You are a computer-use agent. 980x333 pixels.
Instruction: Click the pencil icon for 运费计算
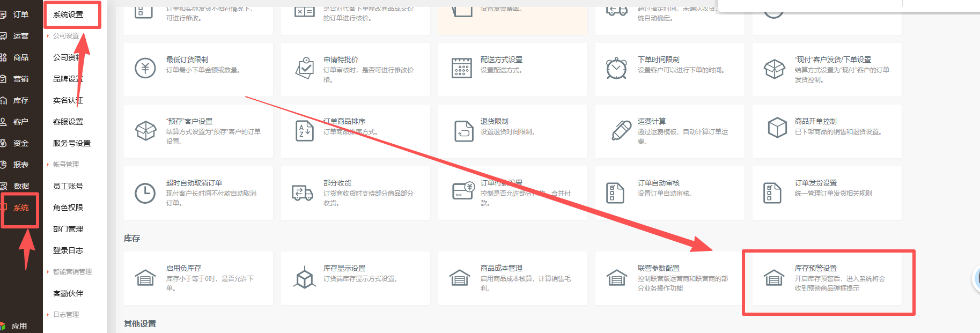pos(621,130)
